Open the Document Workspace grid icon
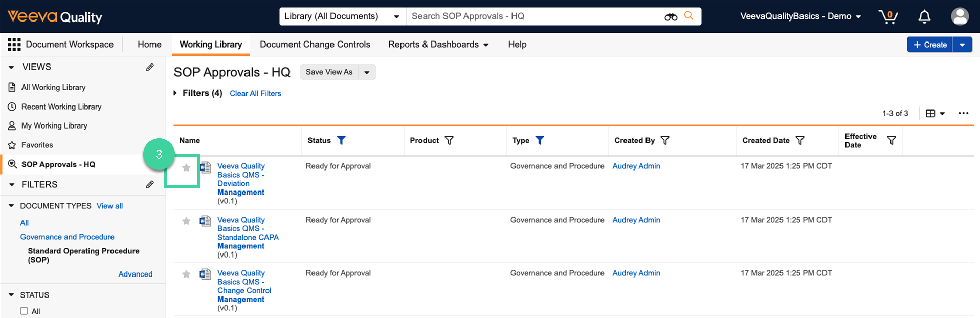The image size is (980, 318). (x=14, y=45)
